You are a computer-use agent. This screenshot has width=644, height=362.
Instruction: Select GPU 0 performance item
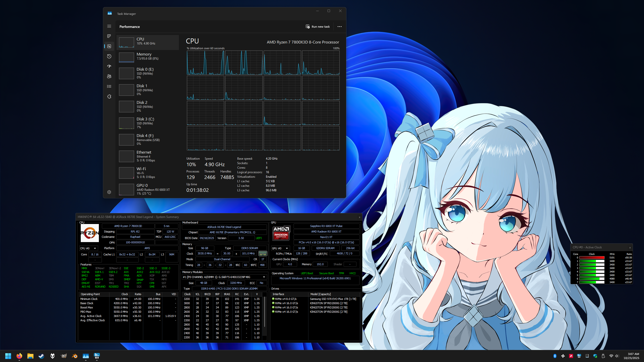[x=148, y=189]
